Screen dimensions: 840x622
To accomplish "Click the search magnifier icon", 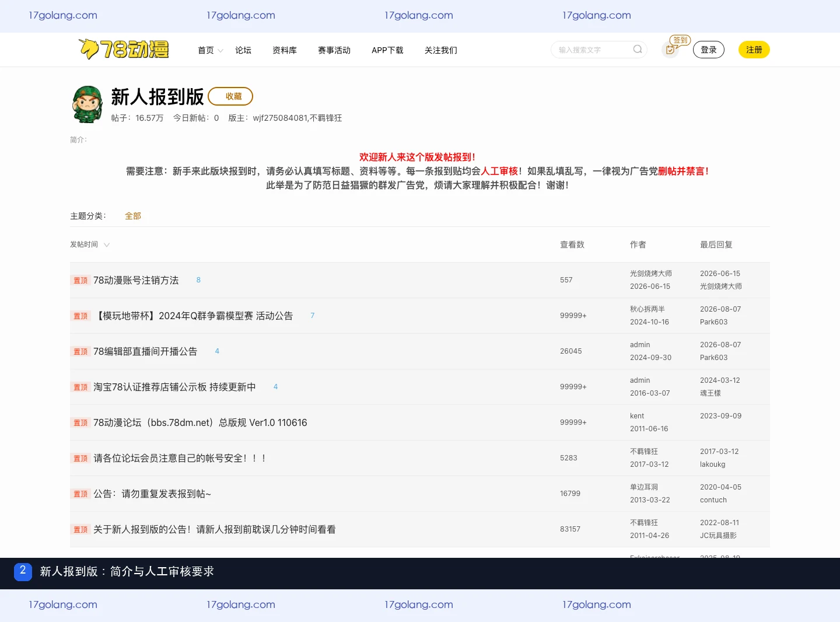I will pos(638,50).
